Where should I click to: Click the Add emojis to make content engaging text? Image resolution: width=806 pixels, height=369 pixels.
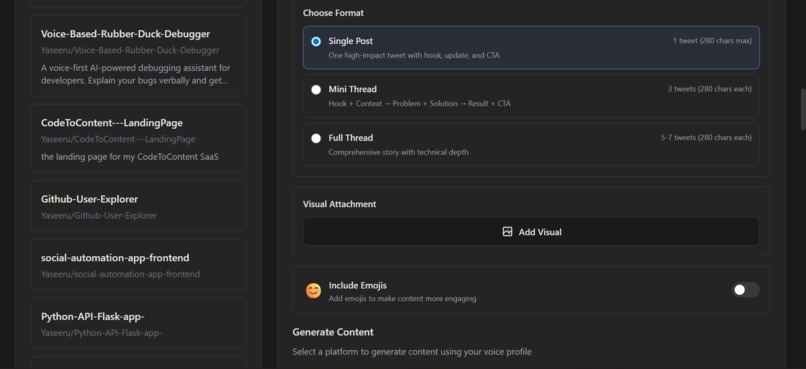[402, 298]
